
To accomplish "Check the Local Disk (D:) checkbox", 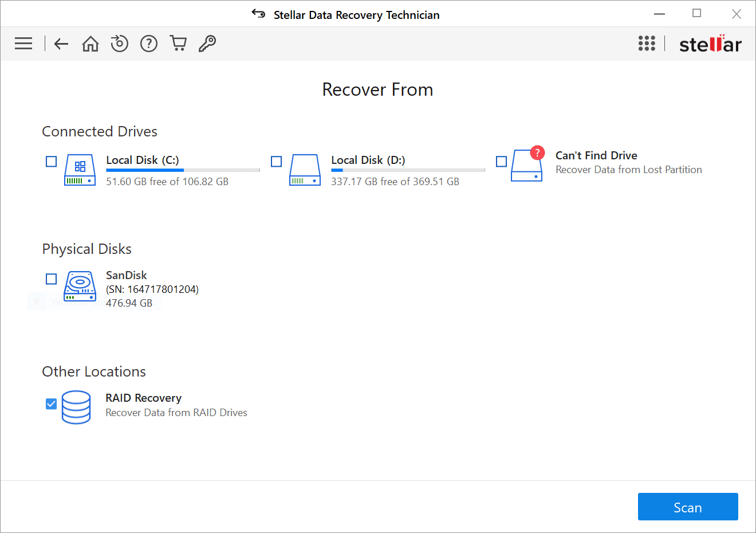I will click(277, 162).
